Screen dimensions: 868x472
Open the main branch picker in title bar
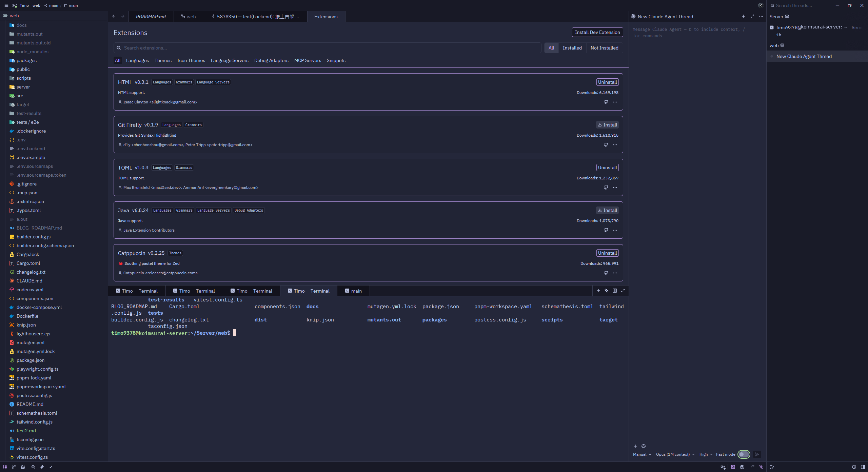[71, 5]
